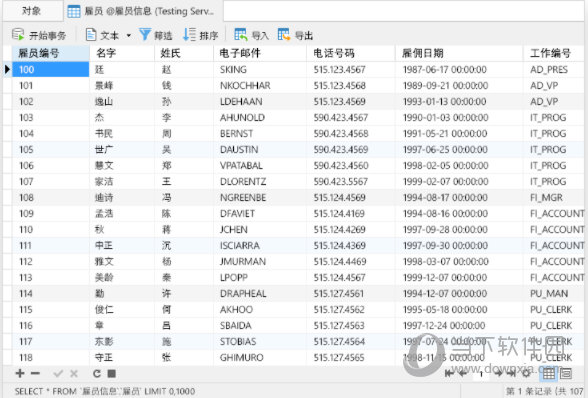Click the Export (导出) icon
Image resolution: width=588 pixels, height=398 pixels.
tap(284, 35)
